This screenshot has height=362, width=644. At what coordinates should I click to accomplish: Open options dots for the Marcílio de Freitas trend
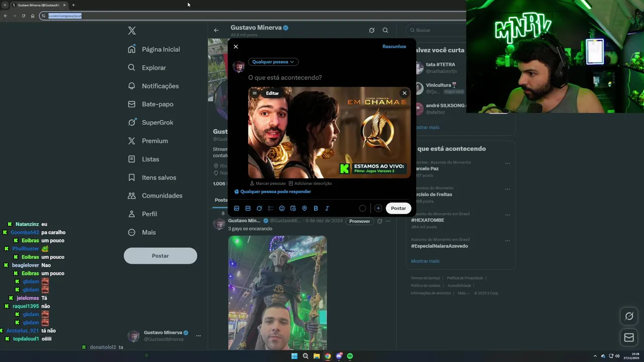point(508,189)
